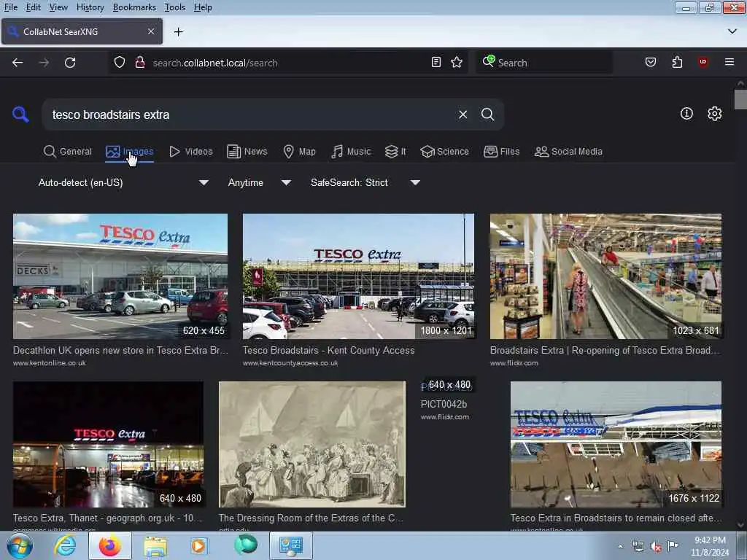747x560 pixels.
Task: Show hidden system tray icons
Action: click(x=620, y=546)
